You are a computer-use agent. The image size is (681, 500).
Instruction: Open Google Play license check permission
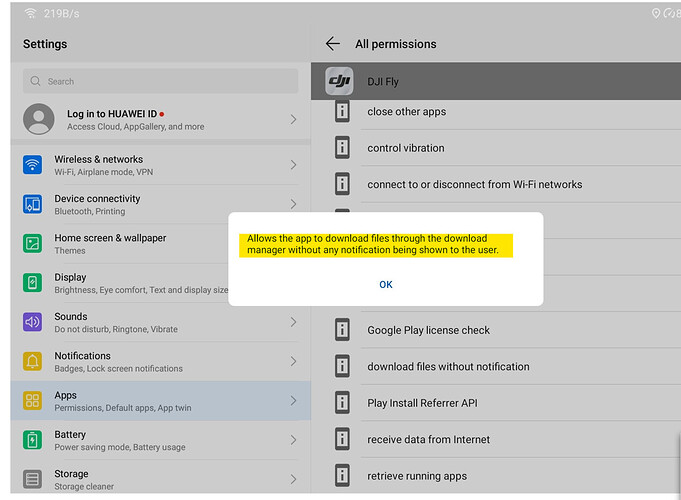496,330
